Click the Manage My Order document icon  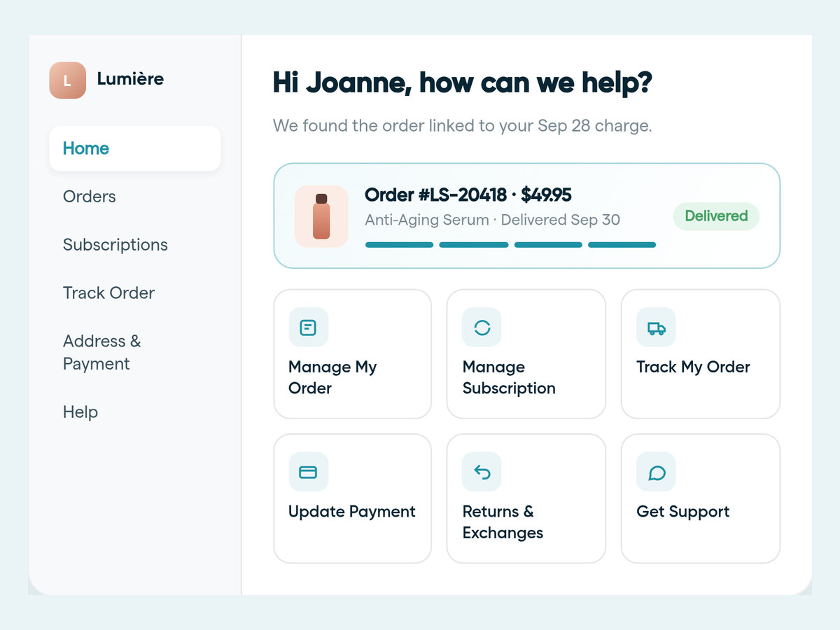(308, 327)
